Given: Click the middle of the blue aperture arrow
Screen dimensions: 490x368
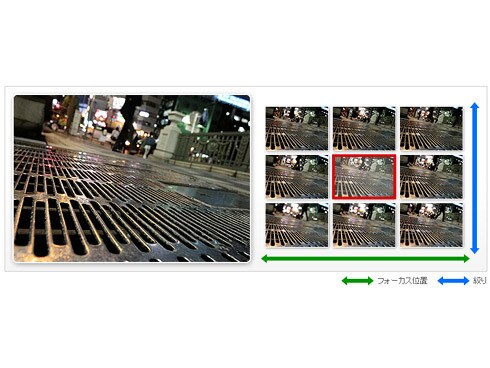Looking at the screenshot, I should 475,178.
